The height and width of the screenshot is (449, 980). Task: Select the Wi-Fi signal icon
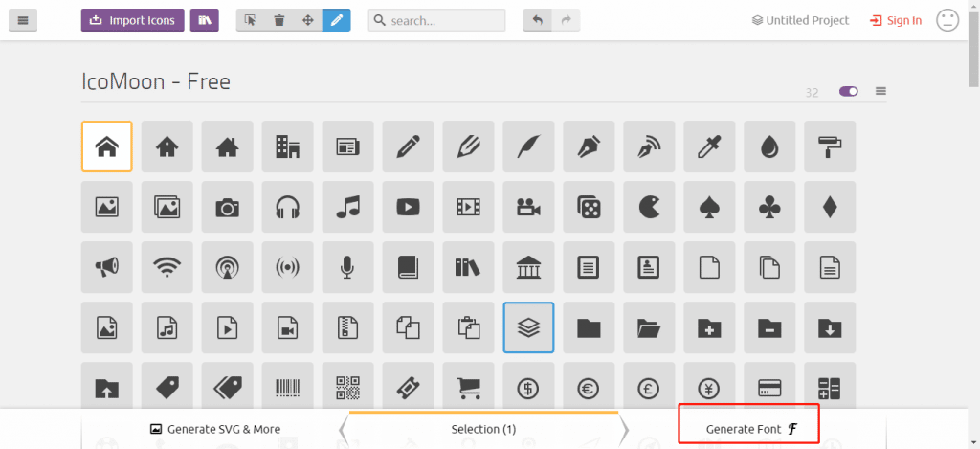point(167,267)
